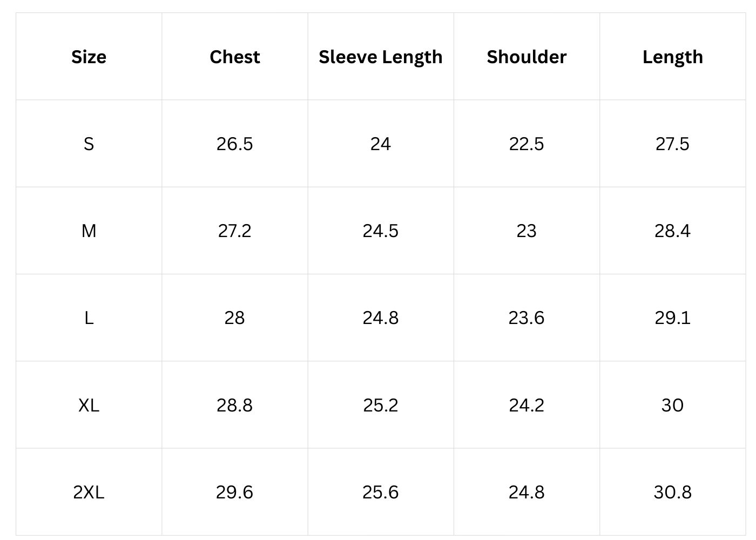Select chest value 26.5 for size S
The image size is (756, 540).
pyautogui.click(x=235, y=144)
